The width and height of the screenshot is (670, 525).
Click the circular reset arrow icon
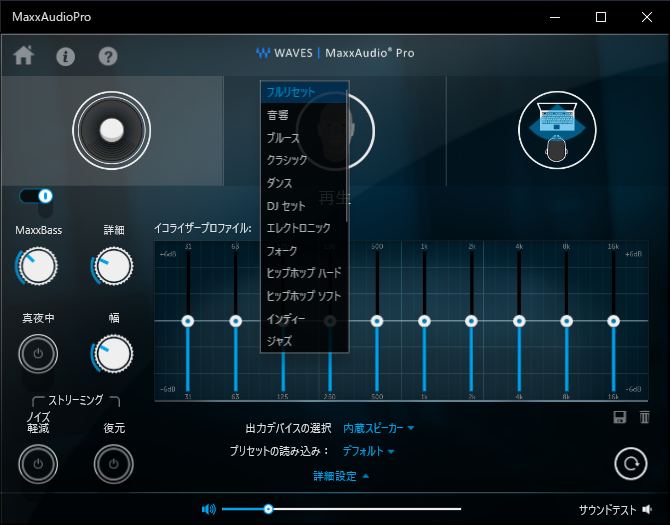pos(631,464)
